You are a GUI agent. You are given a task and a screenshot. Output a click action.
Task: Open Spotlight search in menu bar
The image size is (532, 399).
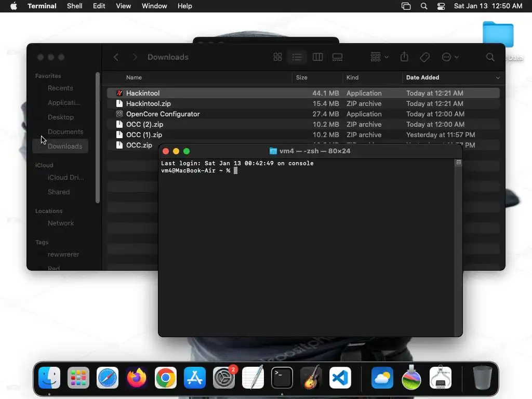424,6
